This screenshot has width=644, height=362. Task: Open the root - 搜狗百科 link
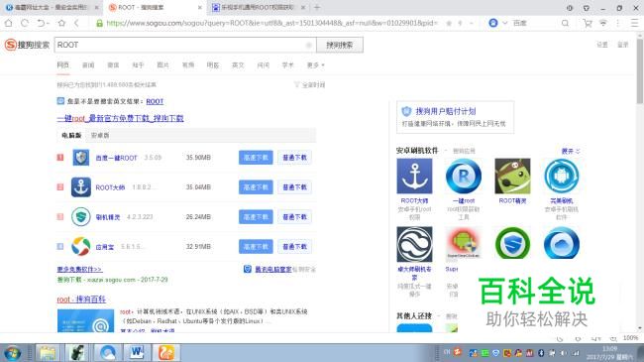click(x=81, y=300)
